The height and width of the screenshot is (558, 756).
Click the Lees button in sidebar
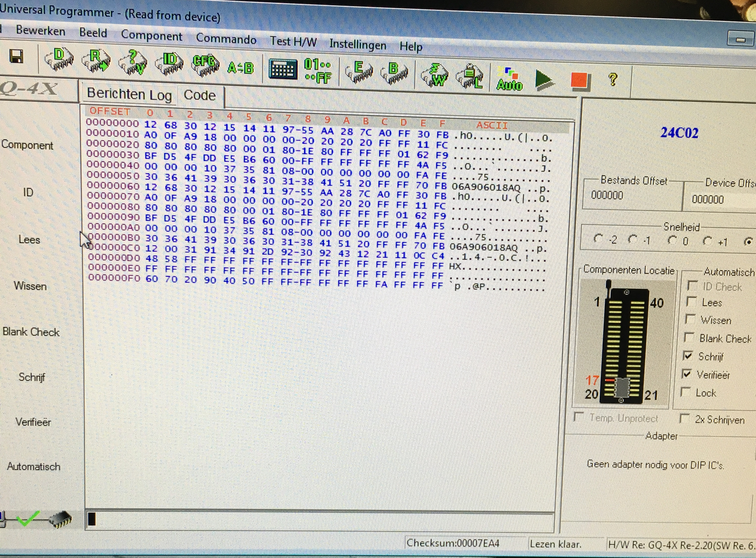pyautogui.click(x=29, y=240)
